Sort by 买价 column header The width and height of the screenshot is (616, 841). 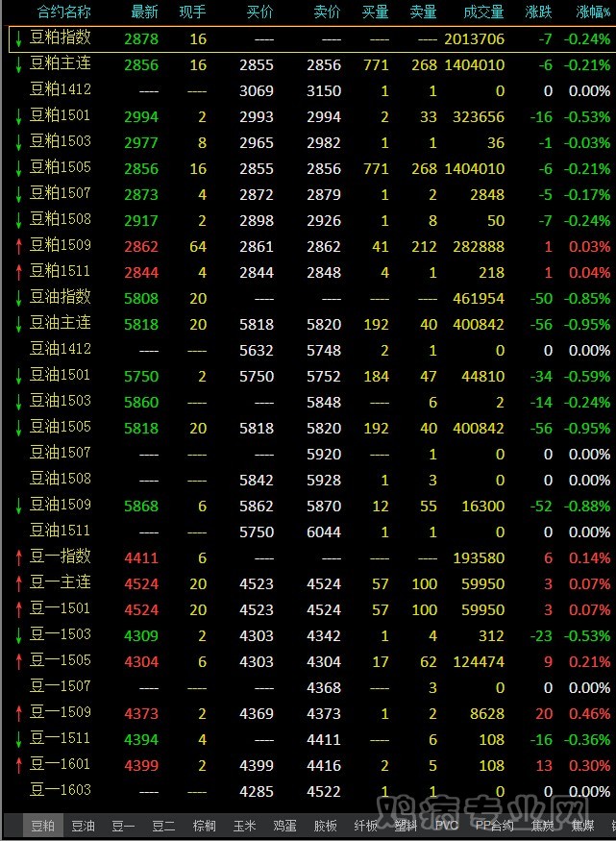260,12
